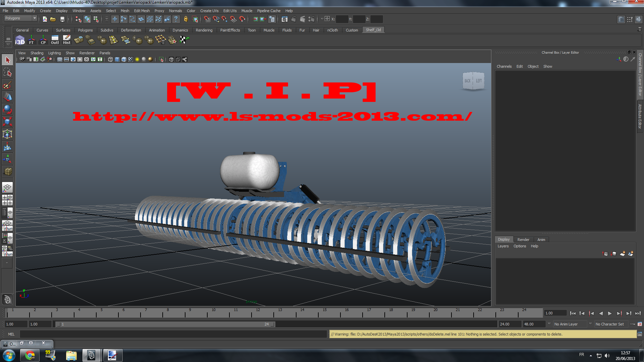The height and width of the screenshot is (362, 644).
Task: Activate the Scale tool (red cube icon)
Action: pos(7,122)
